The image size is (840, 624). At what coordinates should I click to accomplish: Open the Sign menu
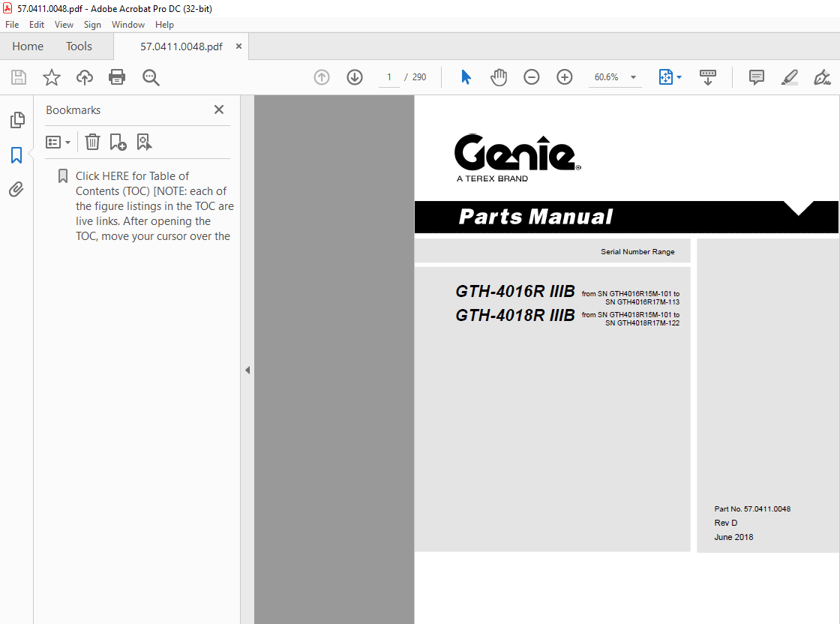pos(92,25)
